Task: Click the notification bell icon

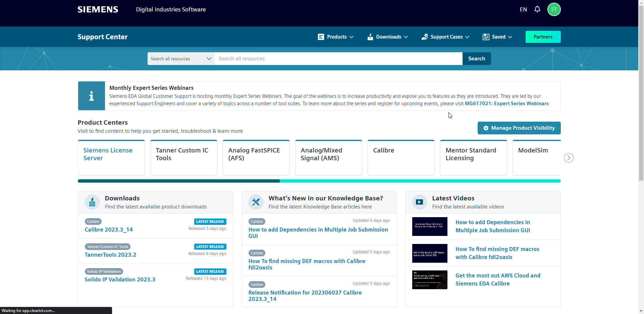Action: tap(537, 9)
